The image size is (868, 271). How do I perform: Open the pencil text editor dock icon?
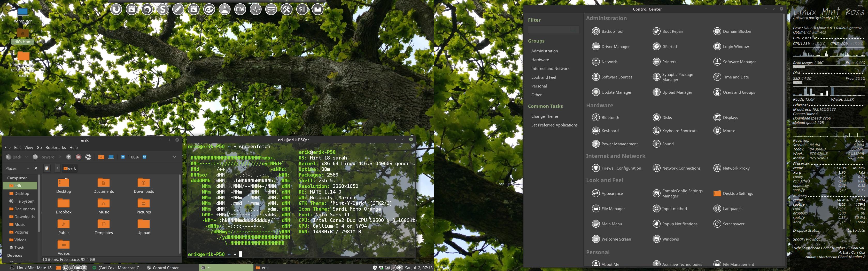pyautogui.click(x=178, y=10)
